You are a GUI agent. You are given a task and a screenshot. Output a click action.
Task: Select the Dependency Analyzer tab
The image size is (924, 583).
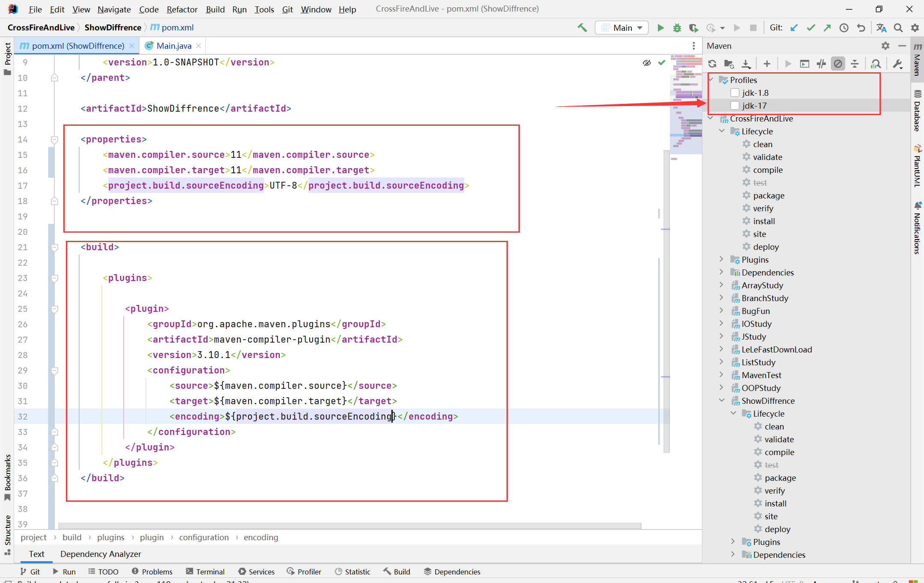pyautogui.click(x=101, y=553)
